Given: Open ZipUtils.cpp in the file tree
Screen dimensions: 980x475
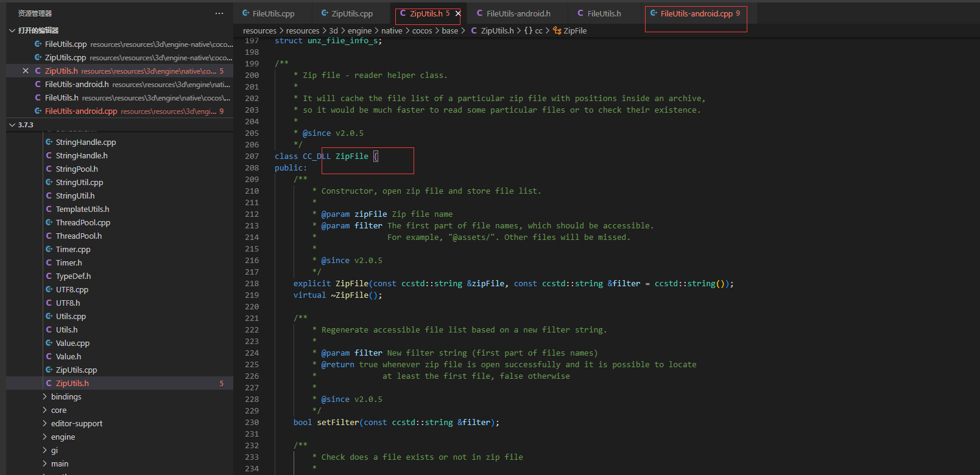Looking at the screenshot, I should point(76,370).
